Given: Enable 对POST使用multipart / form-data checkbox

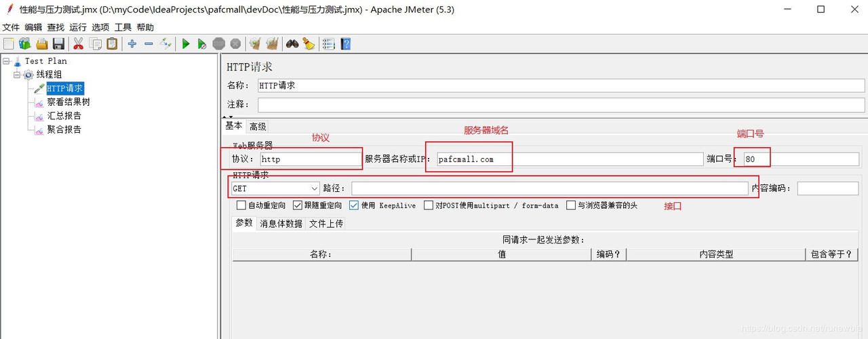Looking at the screenshot, I should click(429, 205).
